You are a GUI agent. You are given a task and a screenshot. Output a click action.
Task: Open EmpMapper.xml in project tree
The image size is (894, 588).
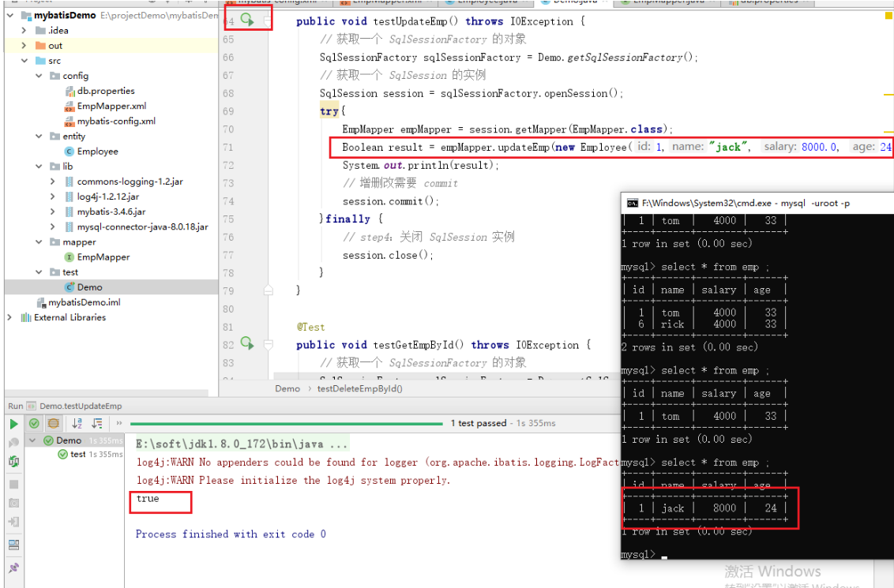[x=112, y=106]
